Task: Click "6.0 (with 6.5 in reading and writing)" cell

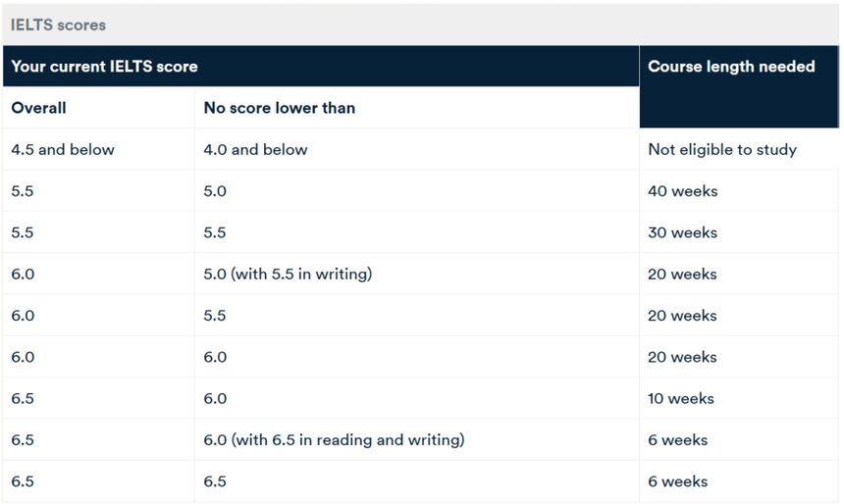Action: click(x=334, y=440)
